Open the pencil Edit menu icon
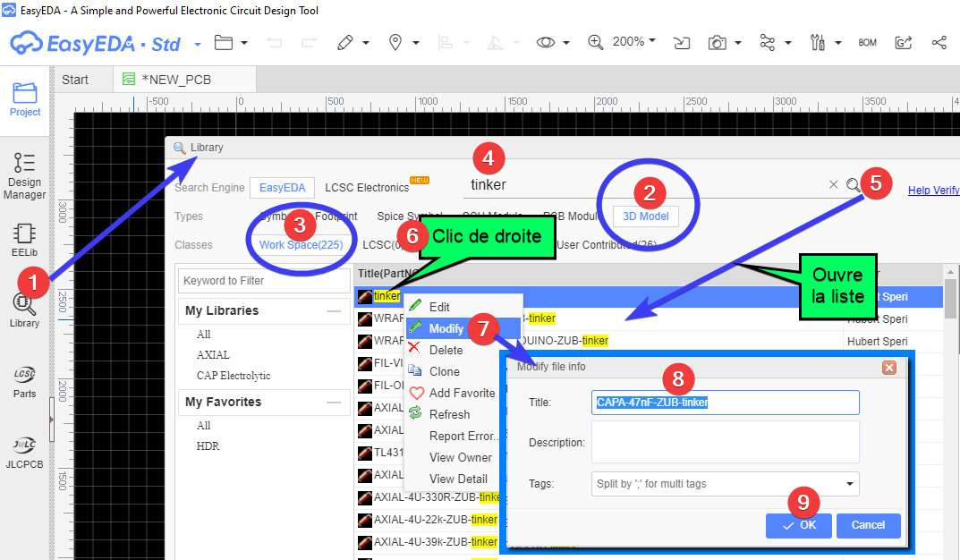 tap(345, 42)
